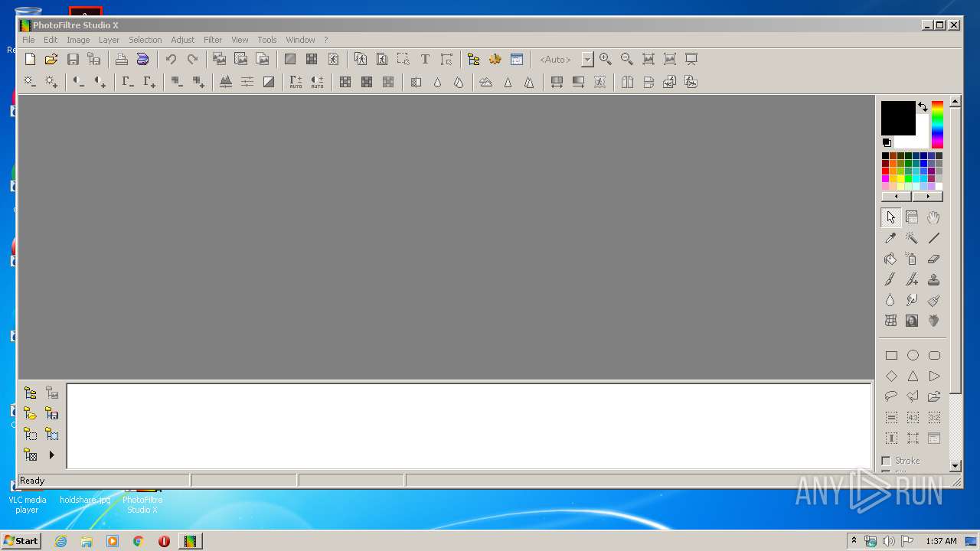Select the Paintbrush tool
The height and width of the screenshot is (551, 980).
[890, 279]
